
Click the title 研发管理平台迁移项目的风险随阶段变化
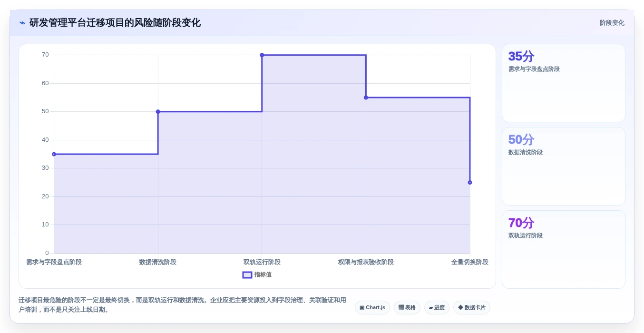115,23
